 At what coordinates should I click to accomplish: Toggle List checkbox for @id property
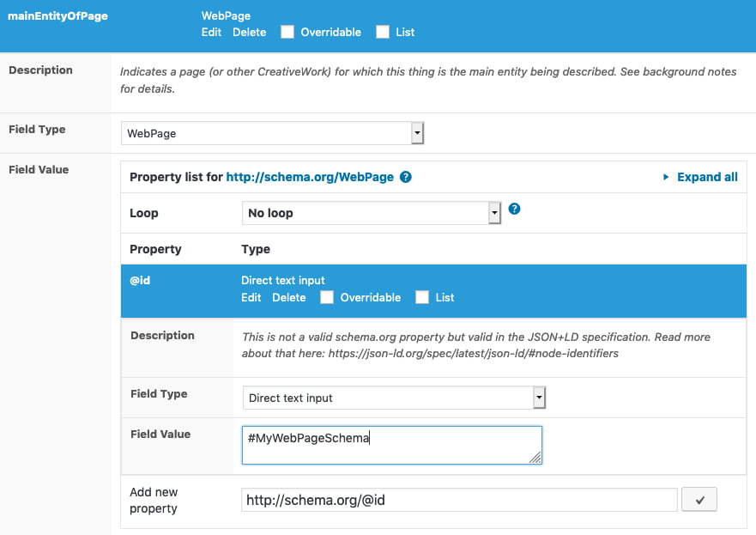coord(422,297)
